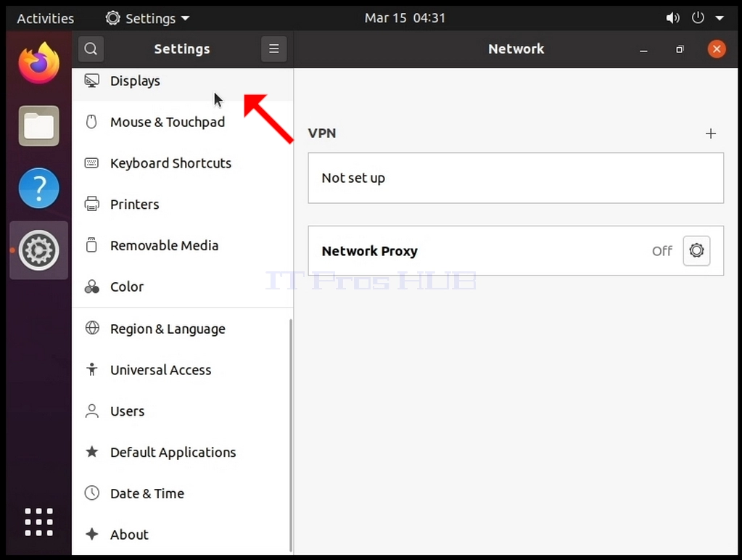Click the volume icon in top bar
Viewport: 742px width, 560px height.
tap(672, 18)
